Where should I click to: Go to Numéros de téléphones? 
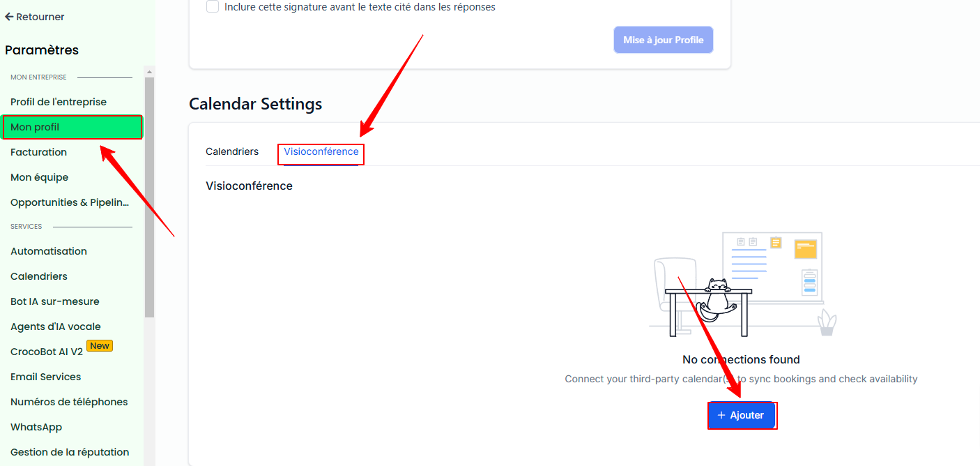[69, 402]
